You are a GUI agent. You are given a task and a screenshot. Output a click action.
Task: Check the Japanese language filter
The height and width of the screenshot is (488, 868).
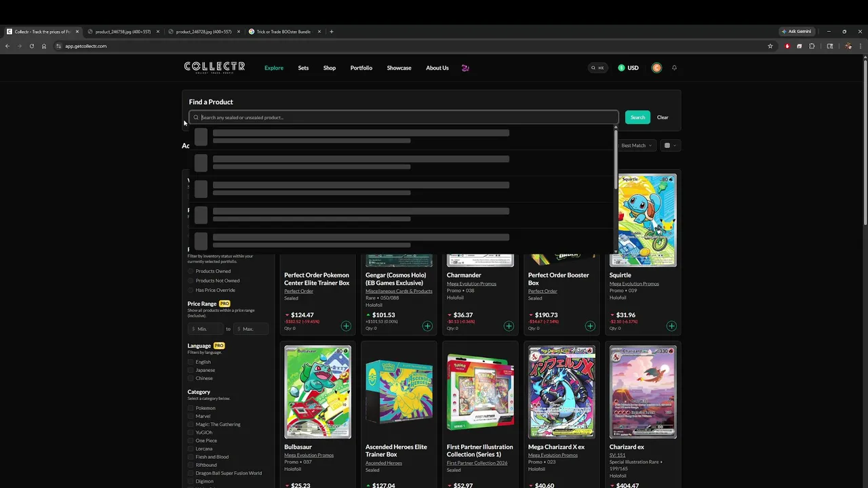point(191,370)
